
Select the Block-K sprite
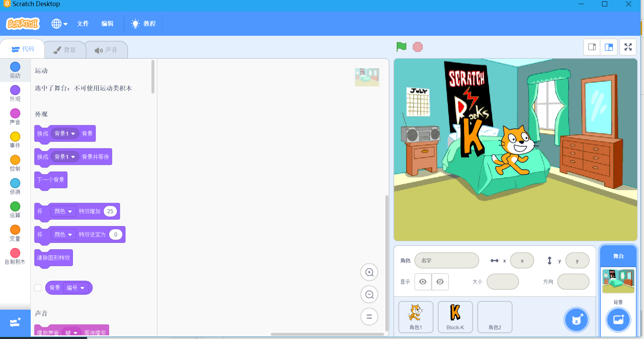(455, 317)
